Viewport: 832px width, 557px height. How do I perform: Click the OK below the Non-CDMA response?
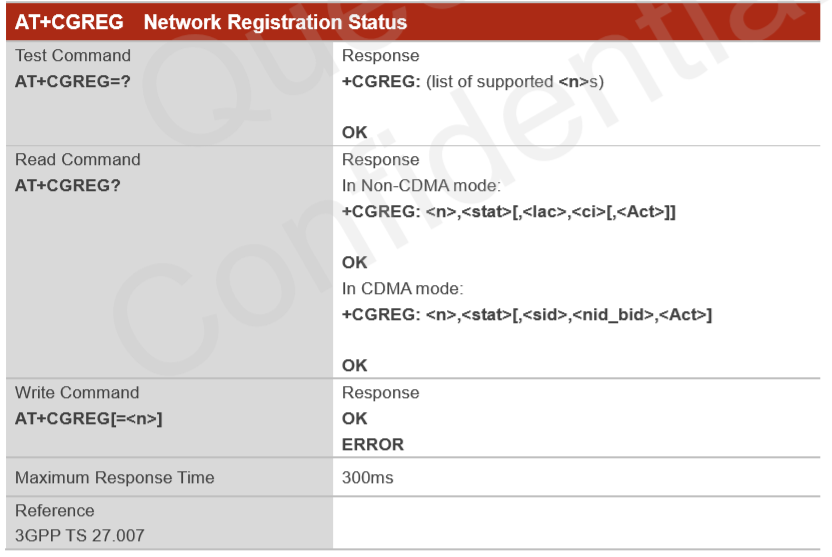click(x=355, y=263)
